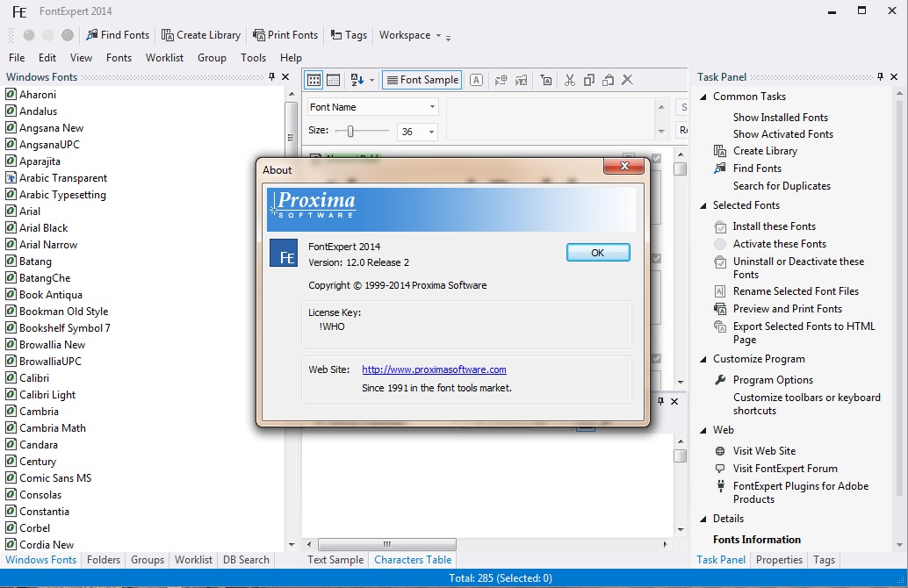This screenshot has width=908, height=588.
Task: Click the Windows Fonts list scroll down arrow
Action: coord(292,545)
